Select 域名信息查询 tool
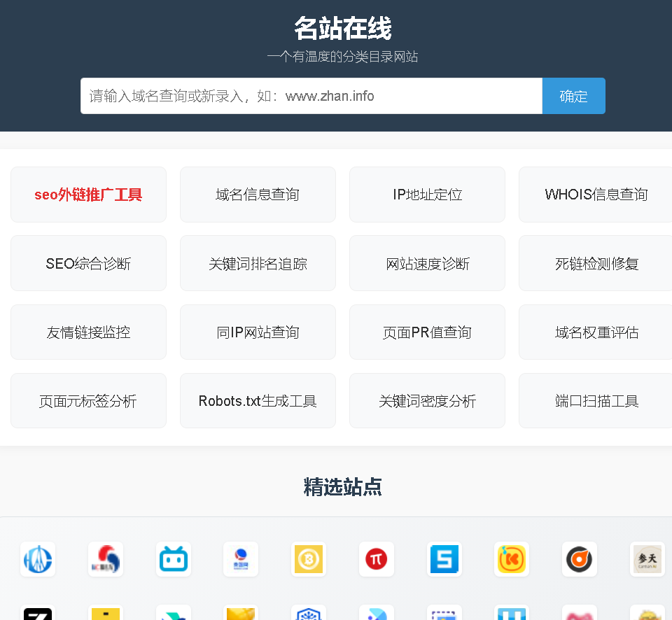The width and height of the screenshot is (672, 620). [258, 195]
